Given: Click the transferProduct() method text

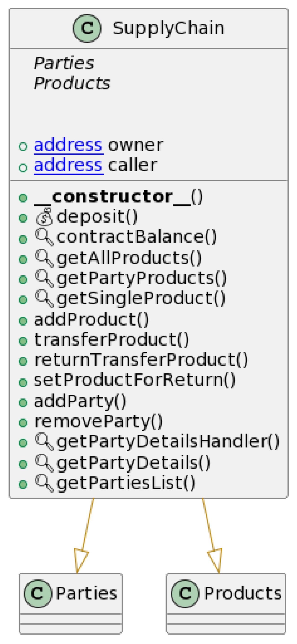Looking at the screenshot, I should tap(111, 340).
